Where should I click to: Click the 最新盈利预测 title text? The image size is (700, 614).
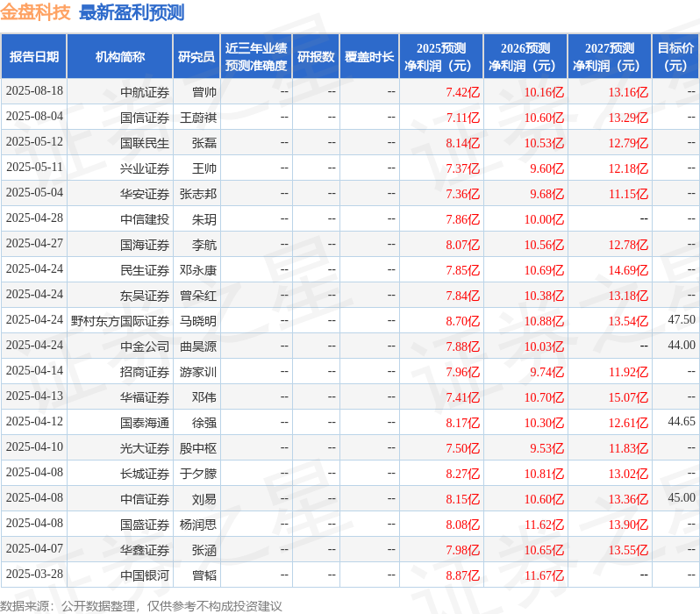click(132, 12)
